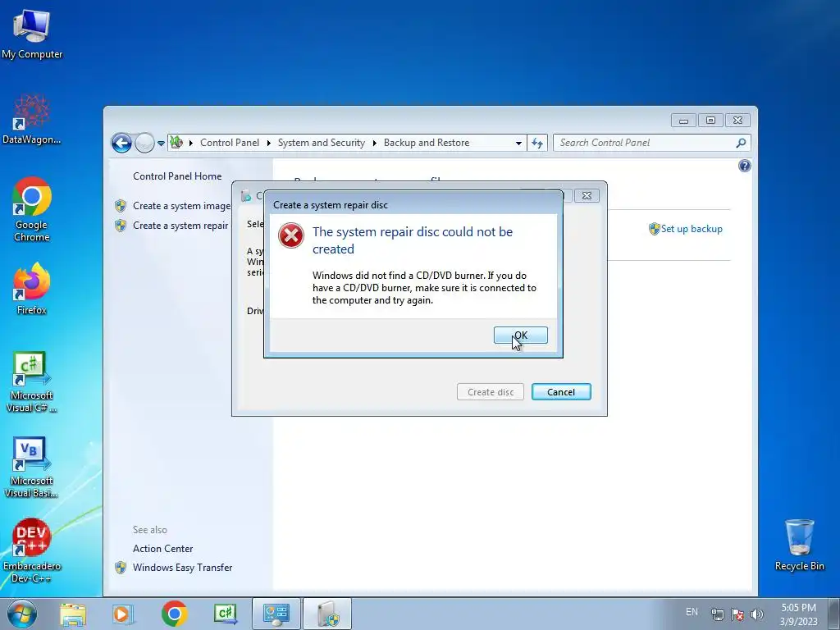Click the forward navigation arrow
This screenshot has height=630, width=840.
(144, 143)
